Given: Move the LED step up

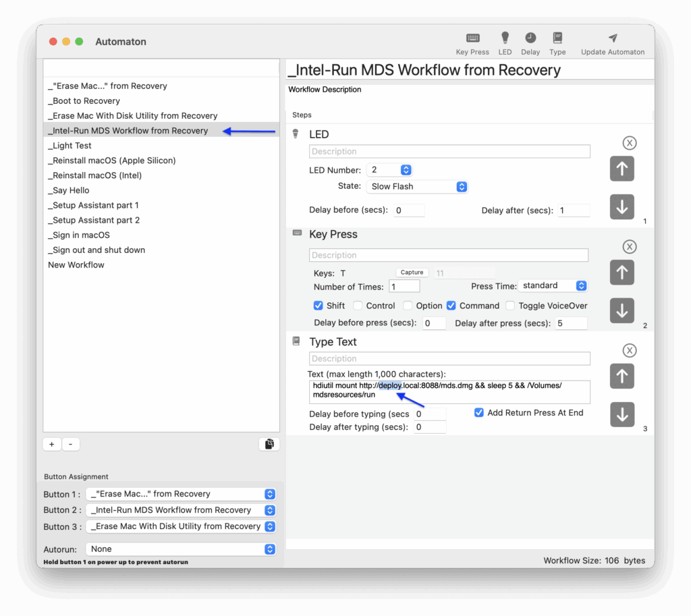Looking at the screenshot, I should point(621,168).
